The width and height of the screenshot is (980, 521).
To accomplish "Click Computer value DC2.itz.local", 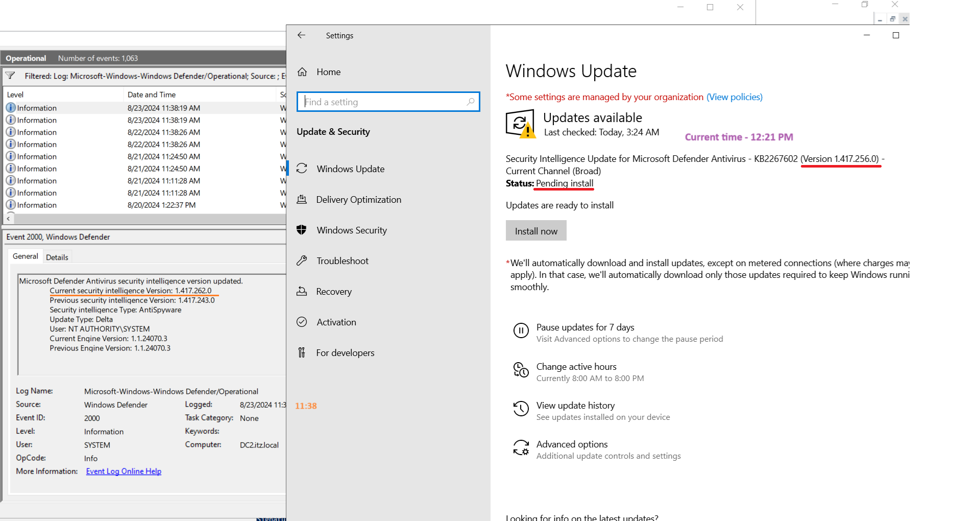I will click(x=259, y=445).
